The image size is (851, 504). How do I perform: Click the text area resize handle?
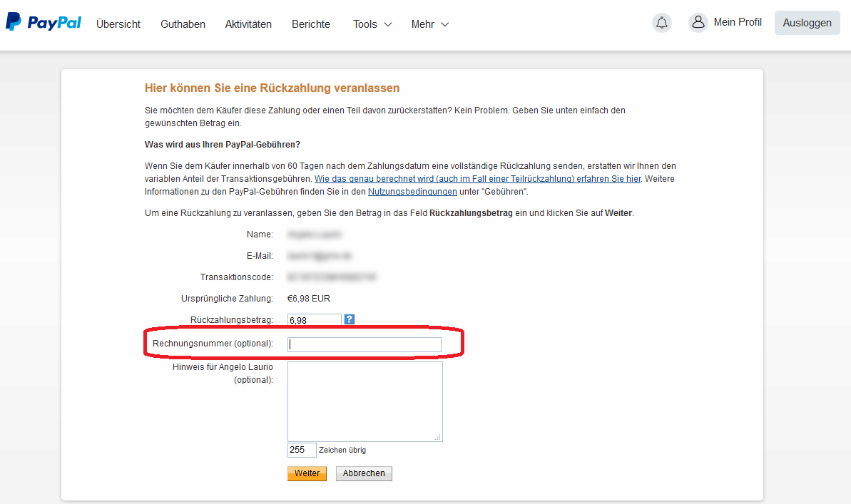(438, 437)
